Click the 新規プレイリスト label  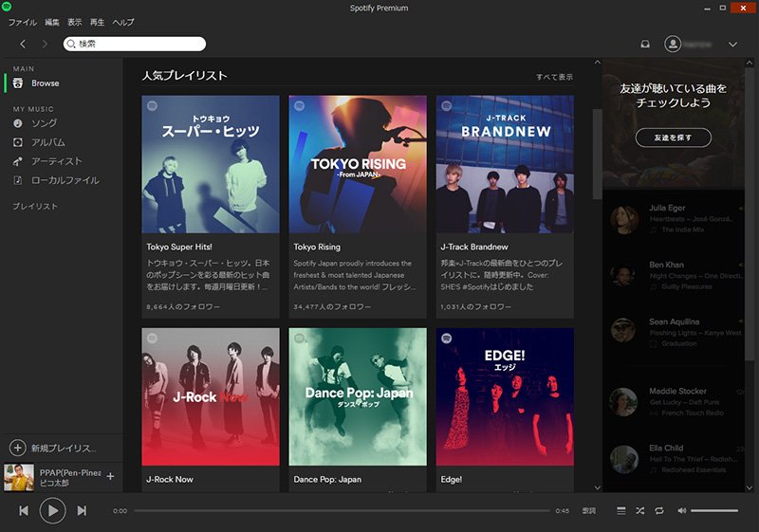[64, 449]
